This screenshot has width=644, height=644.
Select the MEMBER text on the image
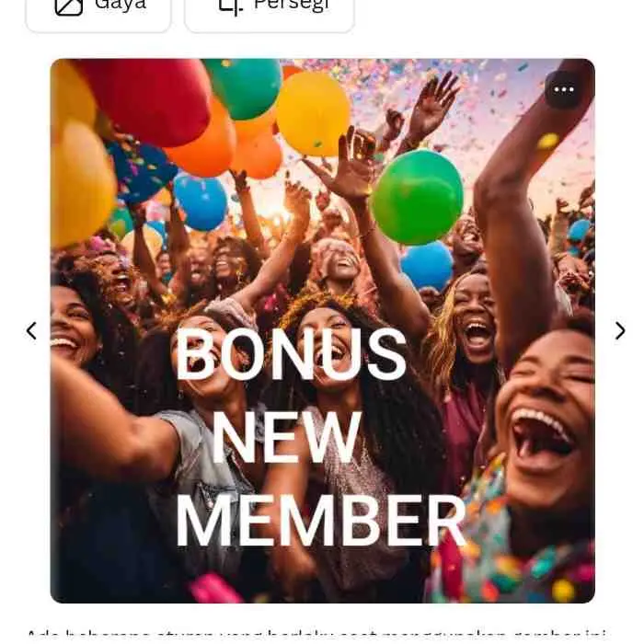pos(321,521)
